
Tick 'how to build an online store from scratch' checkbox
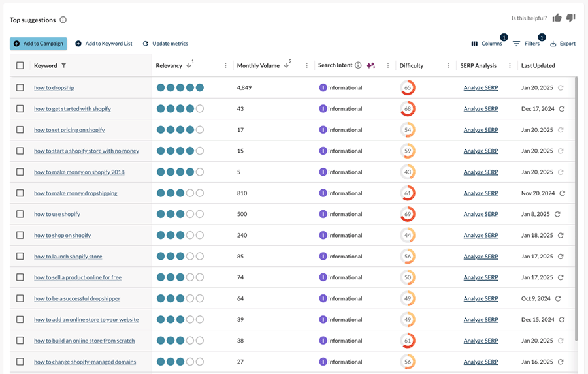pyautogui.click(x=20, y=341)
